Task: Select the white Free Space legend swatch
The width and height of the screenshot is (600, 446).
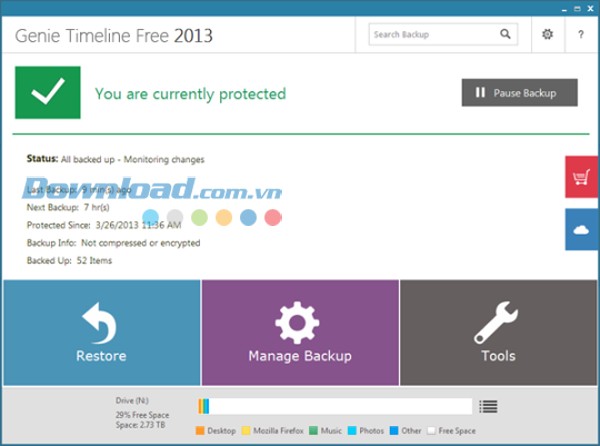Action: pyautogui.click(x=431, y=431)
